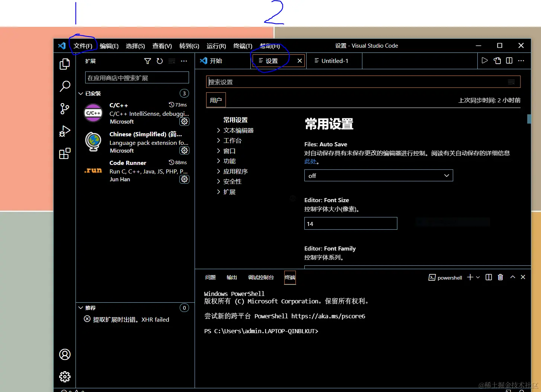Focus the 在应用商店中搜索扩展 search box
Image resolution: width=541 pixels, height=392 pixels.
tap(137, 78)
